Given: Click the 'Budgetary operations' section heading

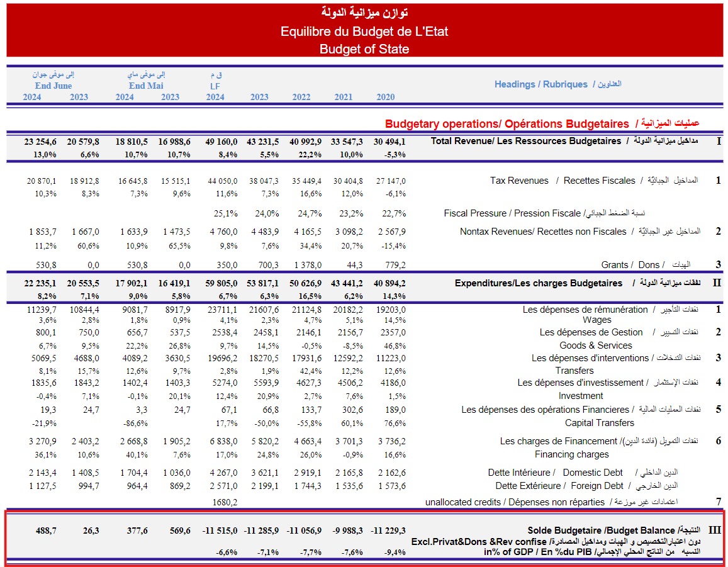Looking at the screenshot, I should tap(507, 124).
